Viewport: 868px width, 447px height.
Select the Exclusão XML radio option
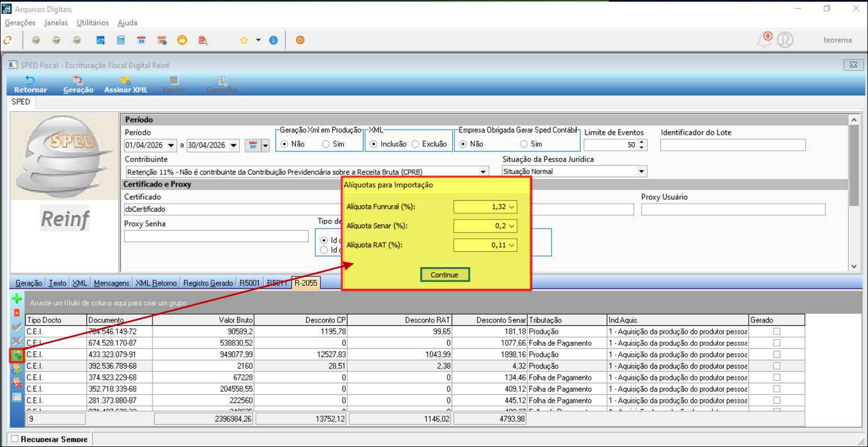415,144
